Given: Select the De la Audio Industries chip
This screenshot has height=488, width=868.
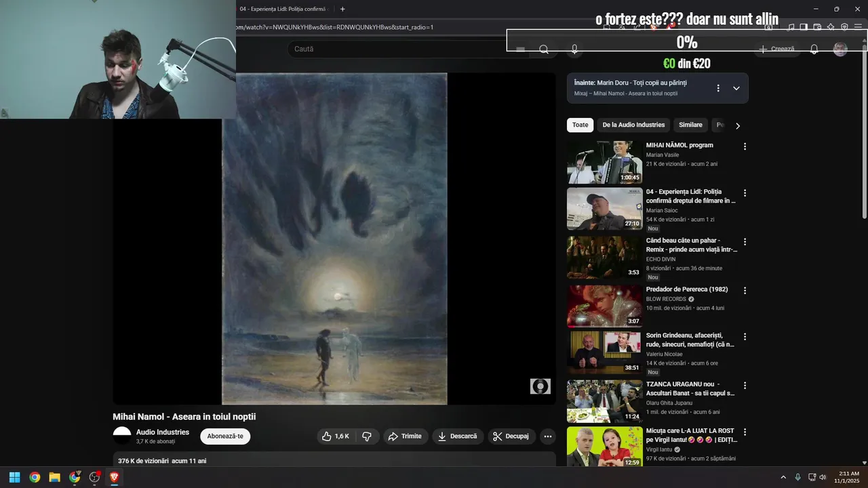Looking at the screenshot, I should pyautogui.click(x=633, y=125).
